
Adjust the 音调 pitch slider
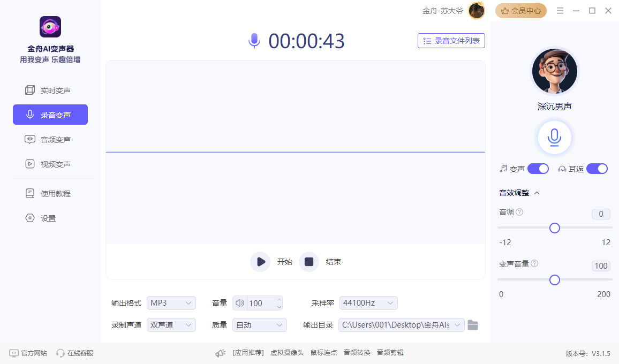click(x=554, y=228)
